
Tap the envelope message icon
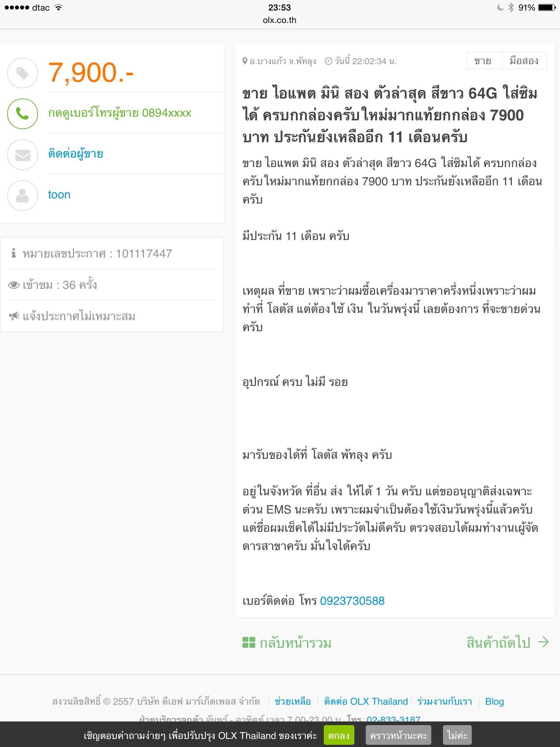[23, 155]
